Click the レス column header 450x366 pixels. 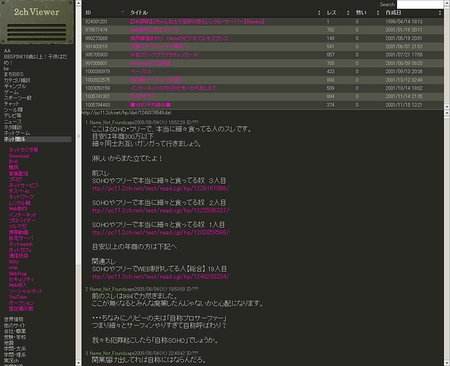tap(331, 13)
